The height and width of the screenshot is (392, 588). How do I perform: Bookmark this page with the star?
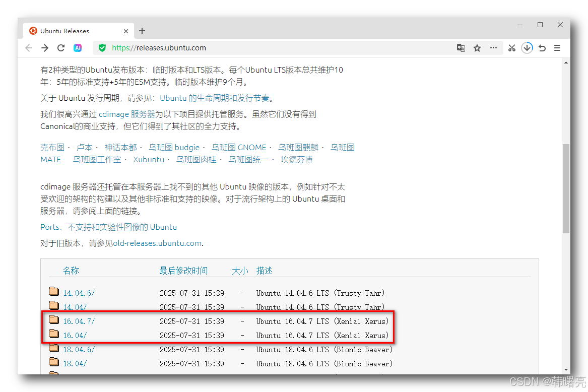pos(477,48)
